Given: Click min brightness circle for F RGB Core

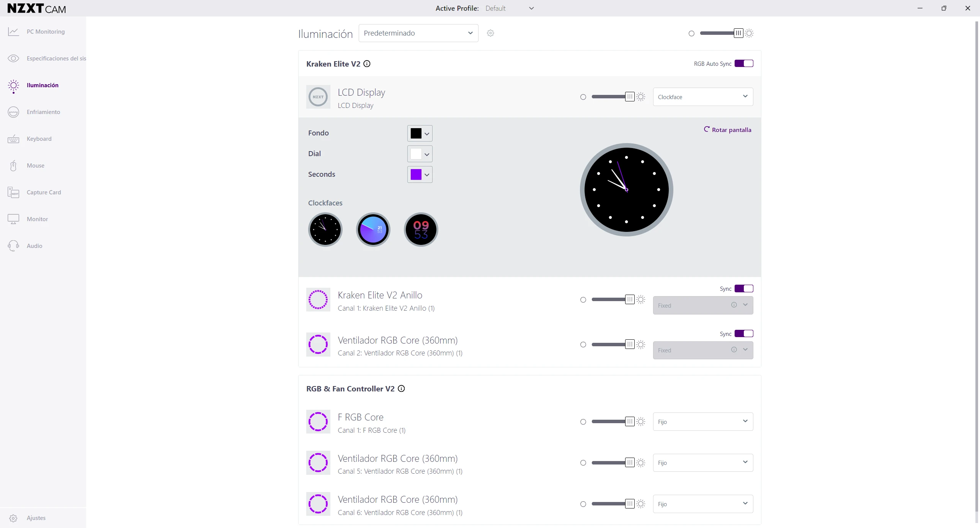Looking at the screenshot, I should 583,422.
